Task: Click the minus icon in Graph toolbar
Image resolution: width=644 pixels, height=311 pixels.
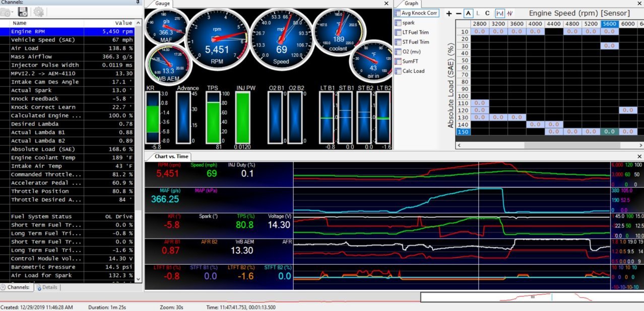Action: (459, 14)
